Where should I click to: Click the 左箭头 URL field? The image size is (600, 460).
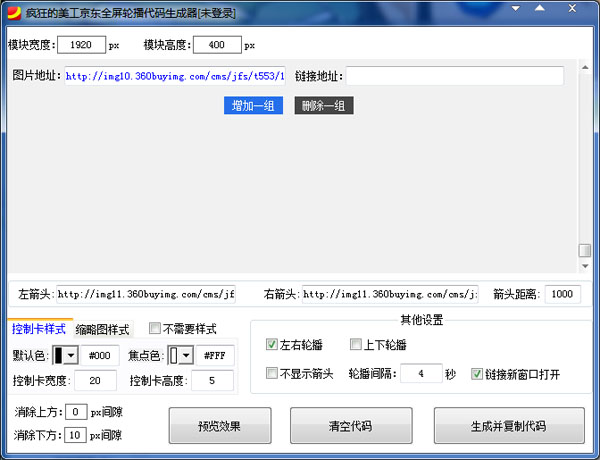point(146,294)
